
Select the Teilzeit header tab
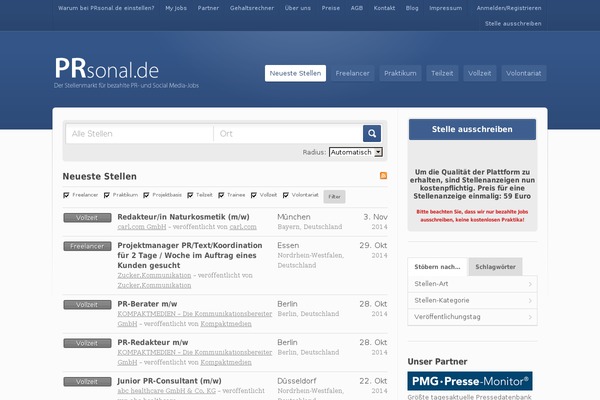pyautogui.click(x=442, y=73)
